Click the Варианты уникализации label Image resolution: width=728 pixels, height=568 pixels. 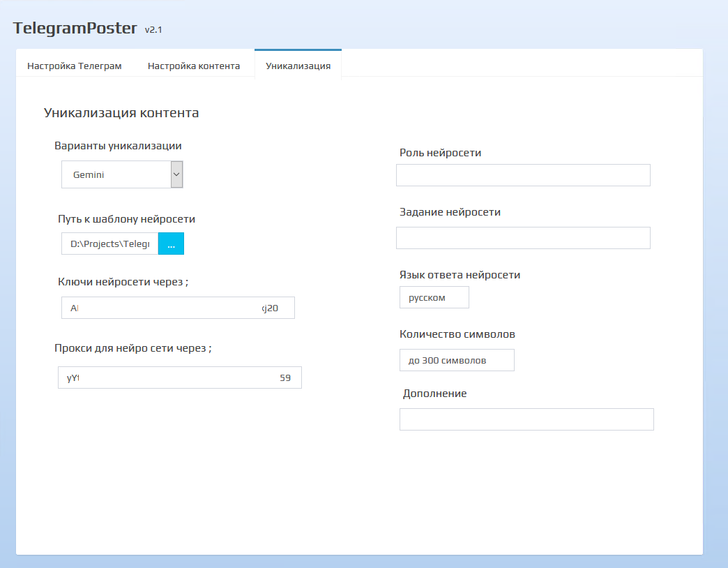click(118, 146)
